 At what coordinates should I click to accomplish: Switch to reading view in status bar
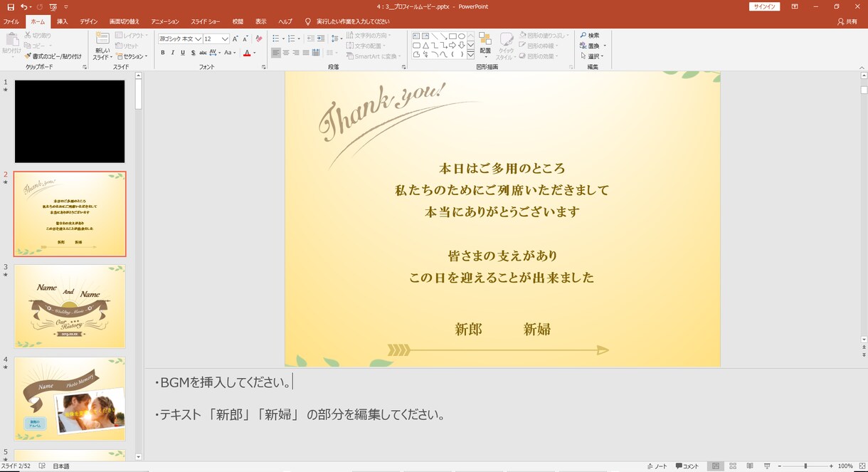click(750, 466)
